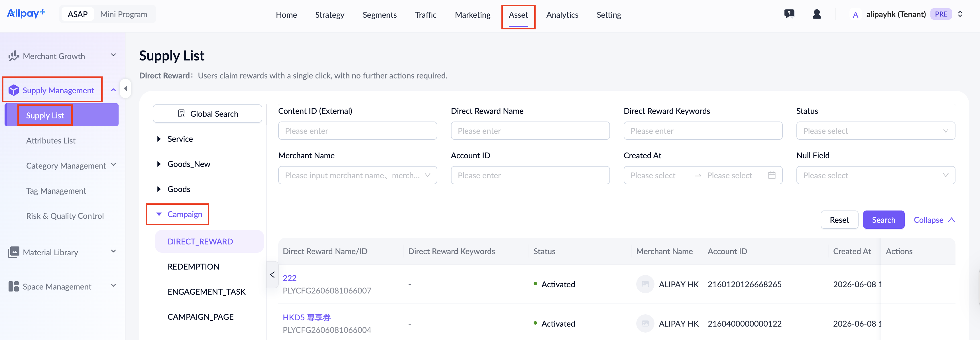Image resolution: width=980 pixels, height=340 pixels.
Task: Open the user profile icon
Action: tap(816, 14)
